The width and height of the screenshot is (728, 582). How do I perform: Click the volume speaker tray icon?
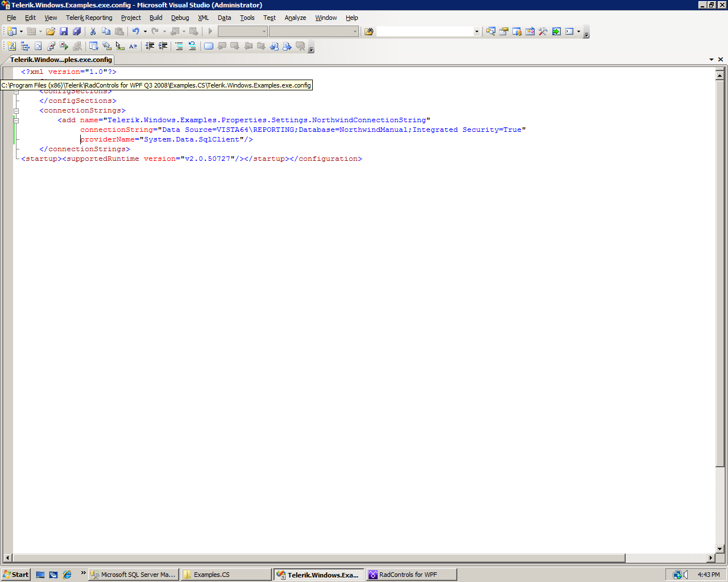(686, 575)
